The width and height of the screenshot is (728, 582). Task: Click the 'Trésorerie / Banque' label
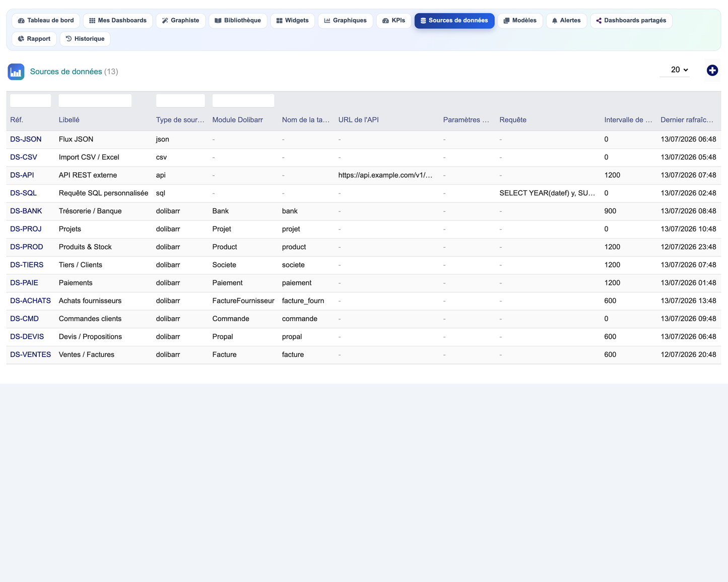(90, 211)
